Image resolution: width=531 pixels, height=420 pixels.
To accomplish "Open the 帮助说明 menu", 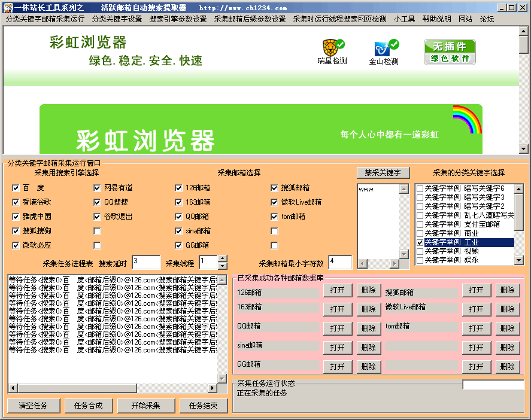I will tap(437, 19).
